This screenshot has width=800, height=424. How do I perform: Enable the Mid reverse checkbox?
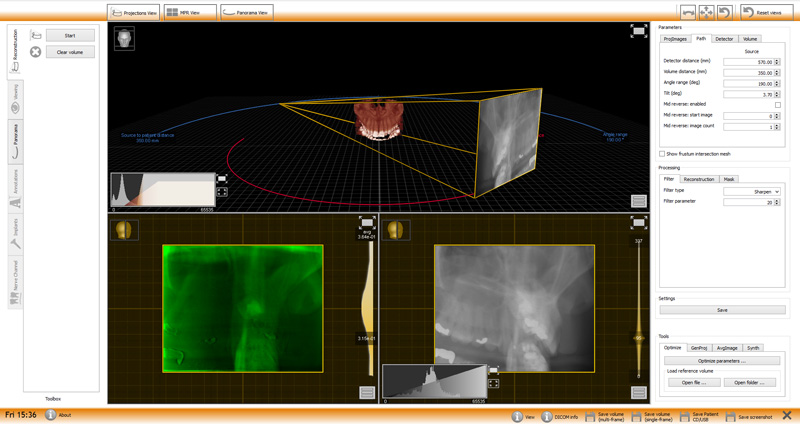coord(777,105)
